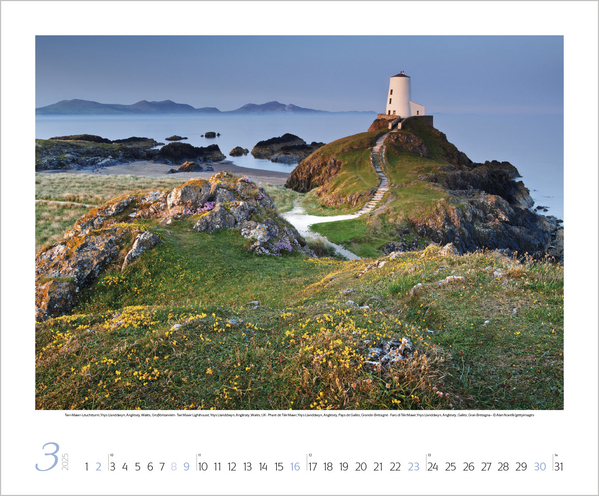The height and width of the screenshot is (496, 599).
Task: Select date 3 starting week 10
Action: 112,467
